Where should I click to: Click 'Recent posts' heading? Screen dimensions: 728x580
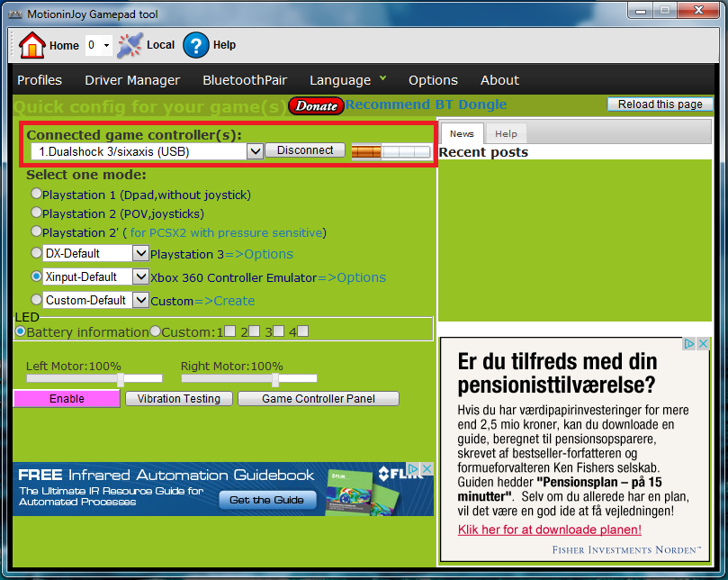pos(483,152)
